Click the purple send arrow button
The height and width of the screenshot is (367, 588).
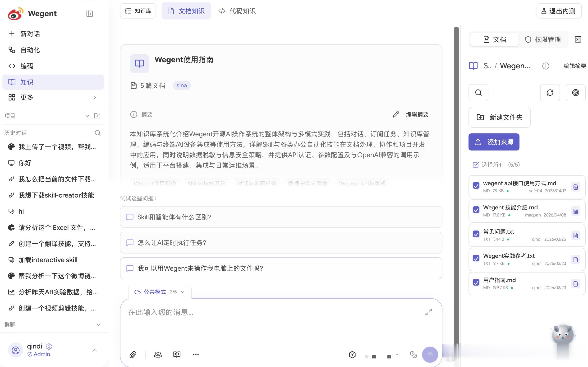click(x=430, y=355)
